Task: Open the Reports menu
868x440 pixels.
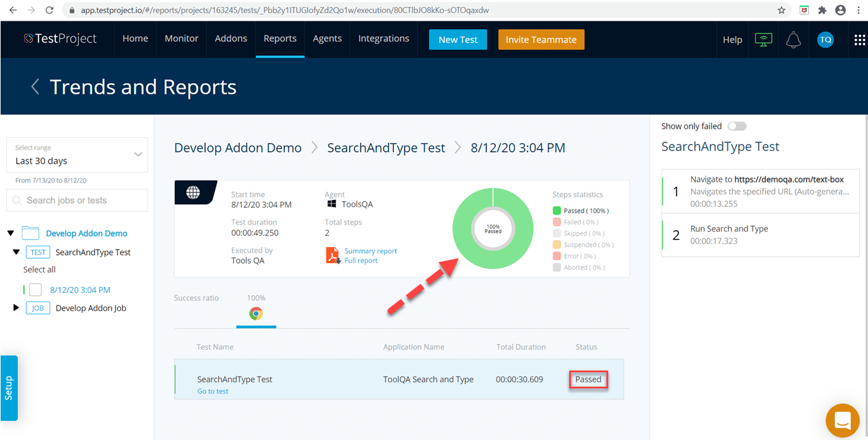Action: (x=280, y=38)
